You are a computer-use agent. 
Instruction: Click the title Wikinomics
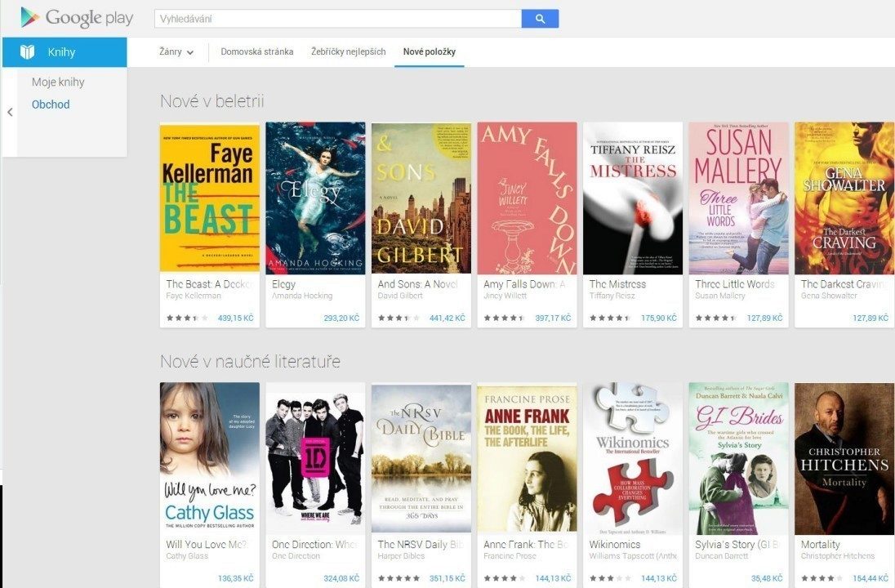click(615, 544)
